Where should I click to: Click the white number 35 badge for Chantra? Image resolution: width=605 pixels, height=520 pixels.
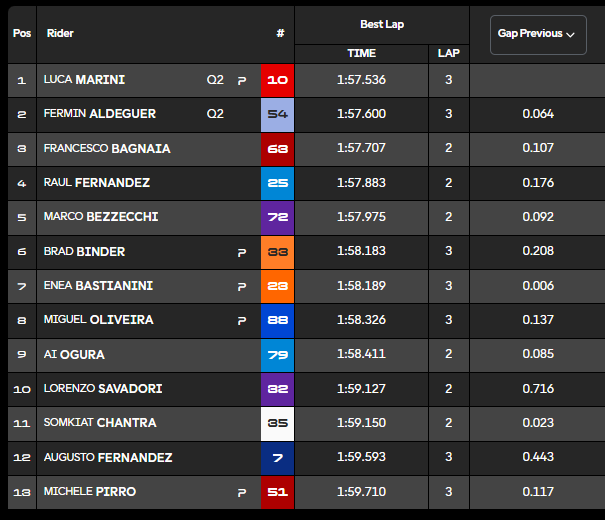click(x=277, y=423)
